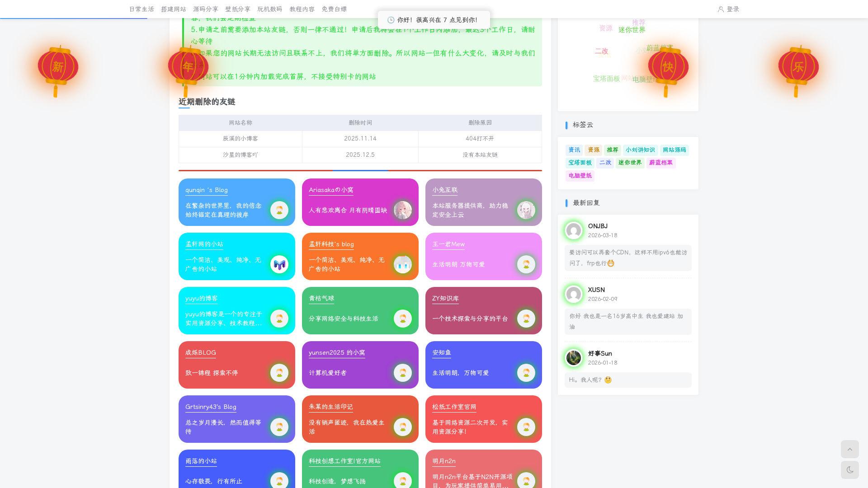868x488 pixels.
Task: Open the 日常生活 menu item
Action: pos(142,9)
